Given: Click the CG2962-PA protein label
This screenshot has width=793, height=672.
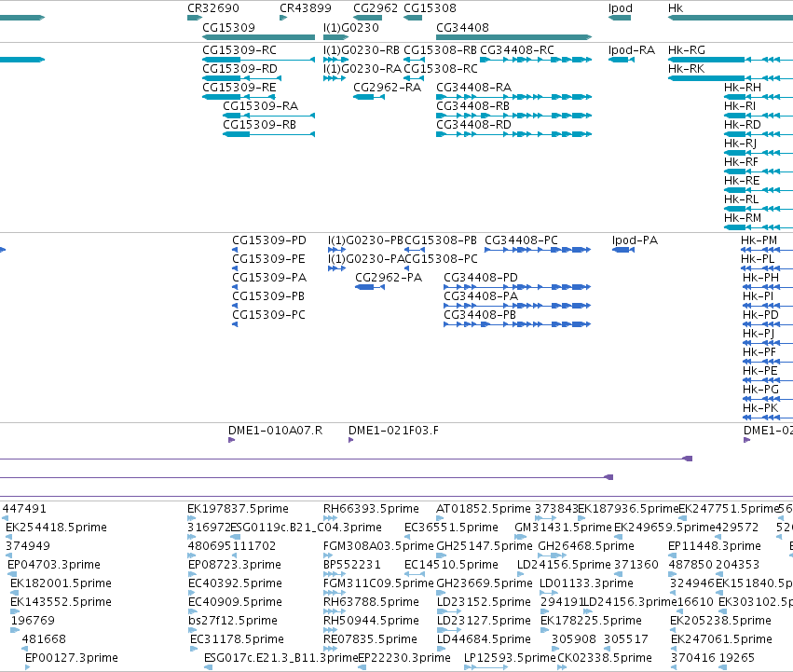Looking at the screenshot, I should click(x=389, y=278).
